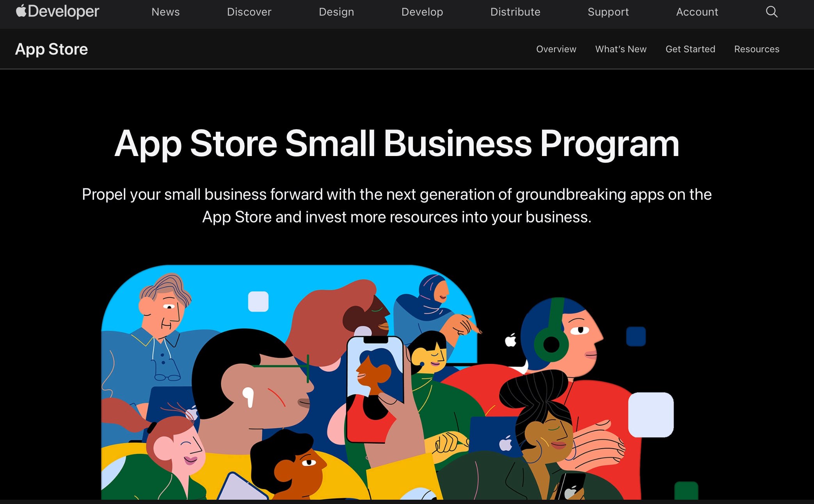
Task: Open the News menu item
Action: point(165,12)
